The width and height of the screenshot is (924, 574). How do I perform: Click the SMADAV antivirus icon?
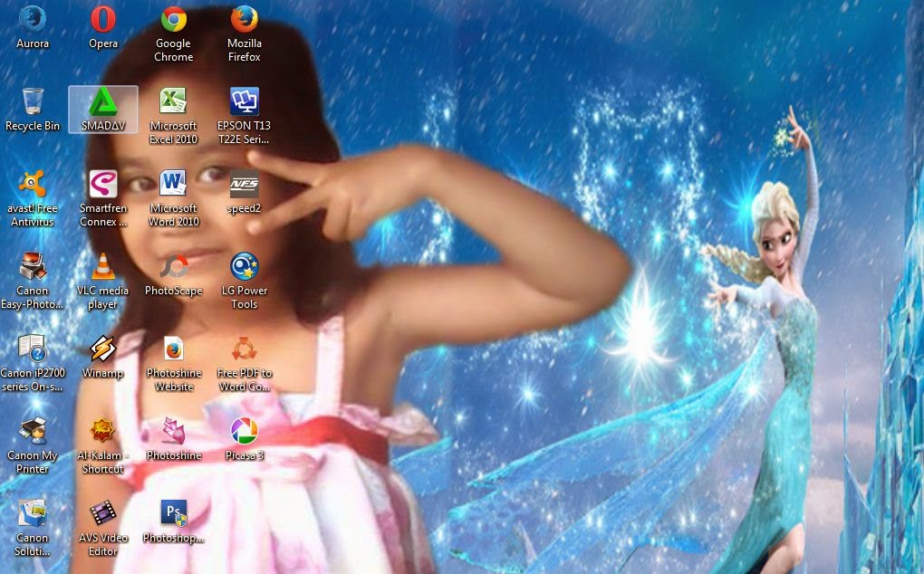coord(103,101)
